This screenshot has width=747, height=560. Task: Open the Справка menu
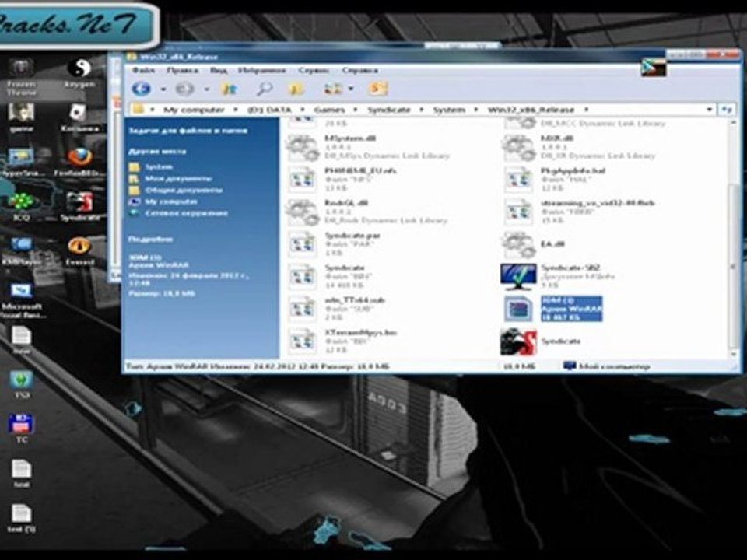click(359, 71)
